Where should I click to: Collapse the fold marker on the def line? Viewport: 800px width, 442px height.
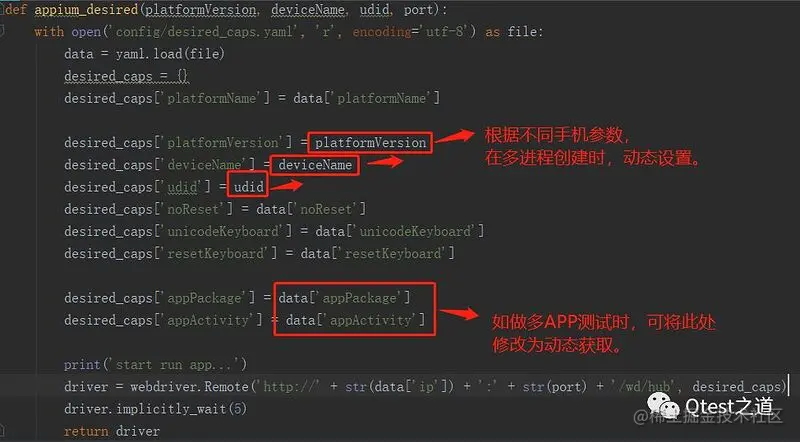[x=2, y=9]
